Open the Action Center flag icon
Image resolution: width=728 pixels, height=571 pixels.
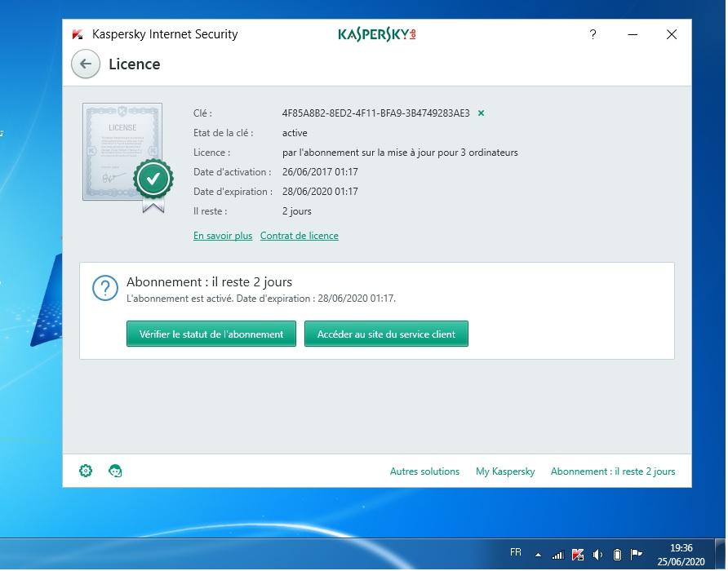click(637, 555)
